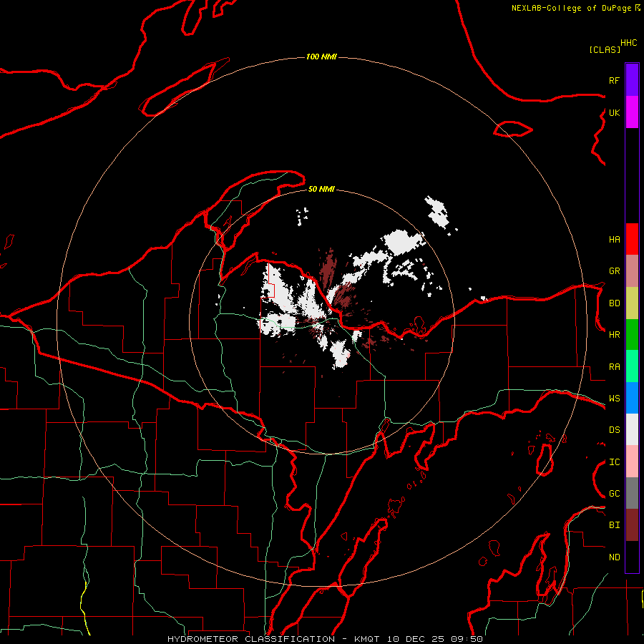644x644 pixels.
Task: Click the 09:50 timestamp
Action: [x=468, y=639]
